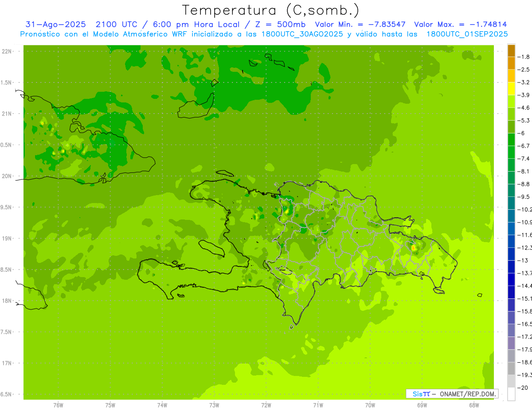Click the '76W' longitude label

[x=58, y=405]
